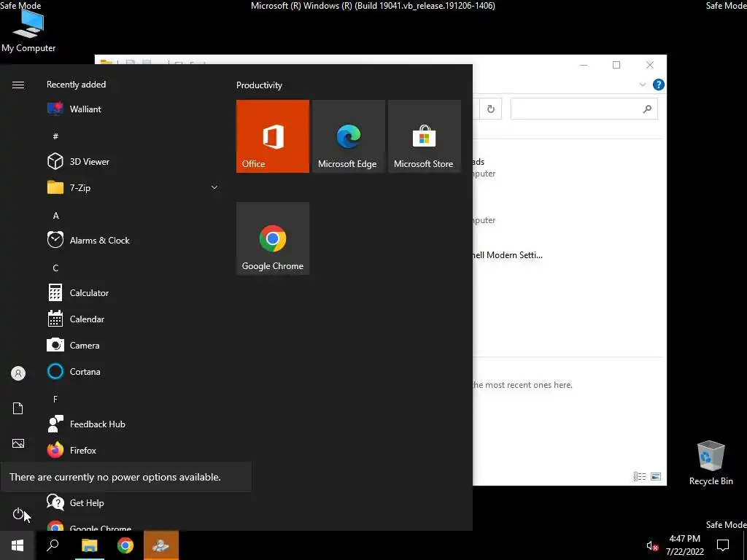Click the letter A section header

pyautogui.click(x=55, y=215)
